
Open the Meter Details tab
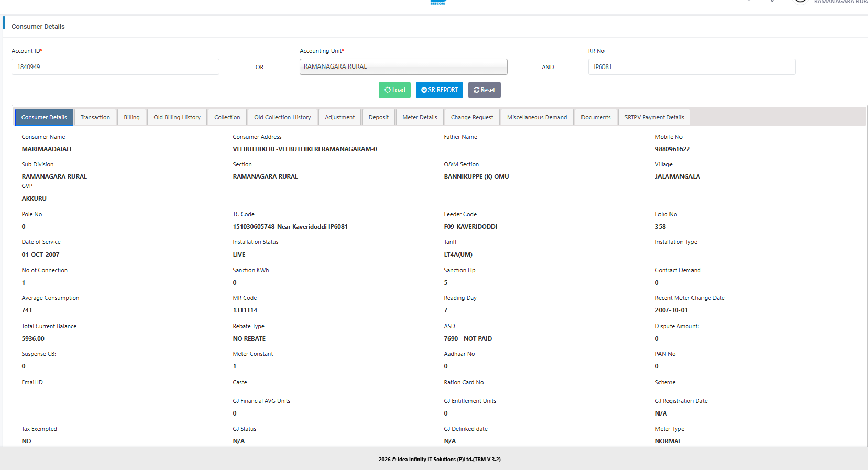point(420,117)
